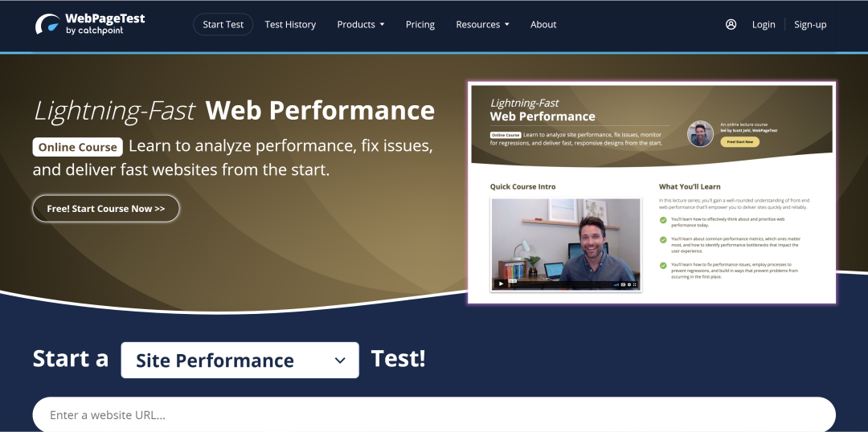Click the Online Course badge label
868x432 pixels.
pyautogui.click(x=77, y=147)
